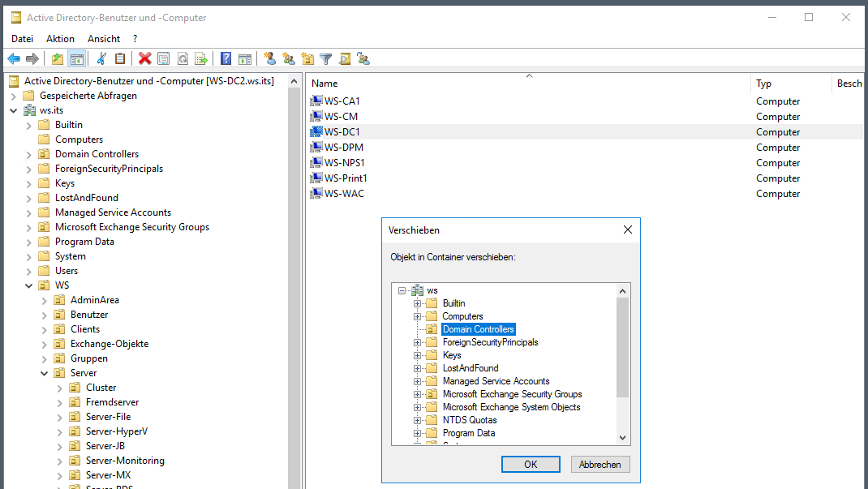Click the left tree pane scroll-up arrow
This screenshot has height=489, width=868.
(294, 81)
